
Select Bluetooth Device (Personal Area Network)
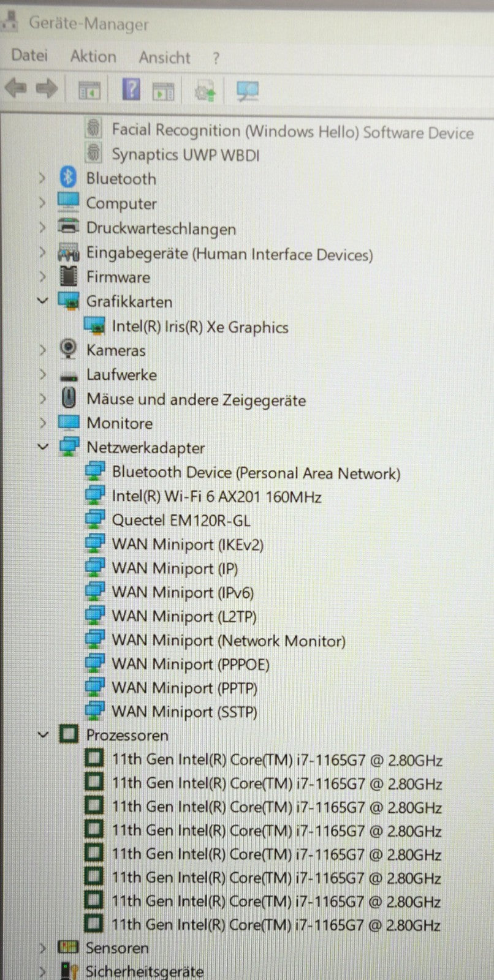pos(256,472)
